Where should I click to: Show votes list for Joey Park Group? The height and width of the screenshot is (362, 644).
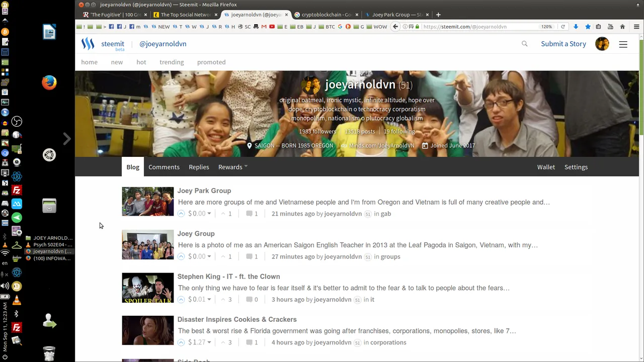pyautogui.click(x=226, y=214)
